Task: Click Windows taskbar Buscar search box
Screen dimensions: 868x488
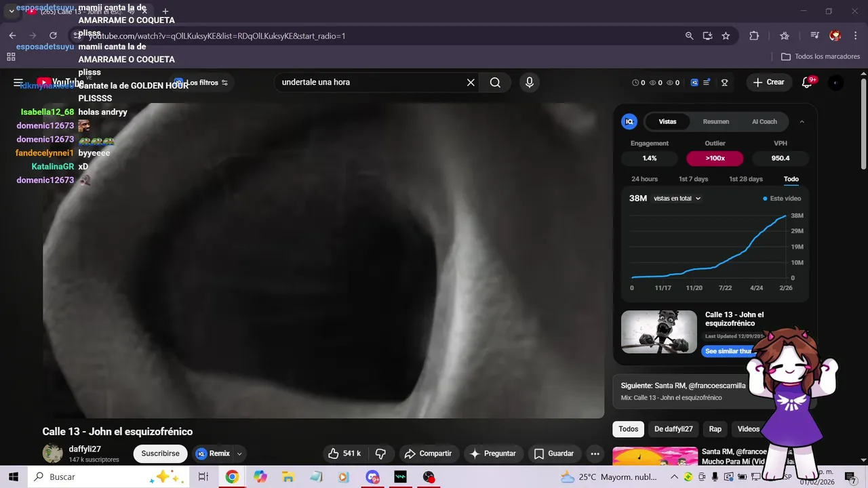Action: point(109,477)
